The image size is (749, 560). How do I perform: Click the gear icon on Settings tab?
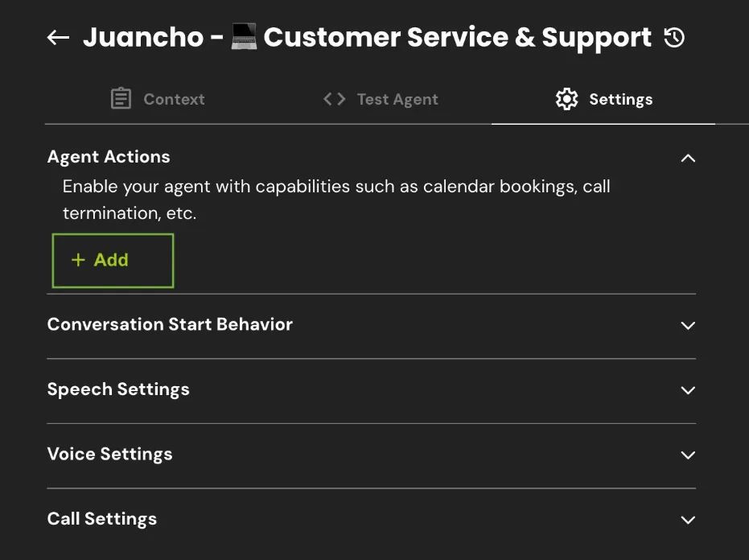(x=567, y=99)
